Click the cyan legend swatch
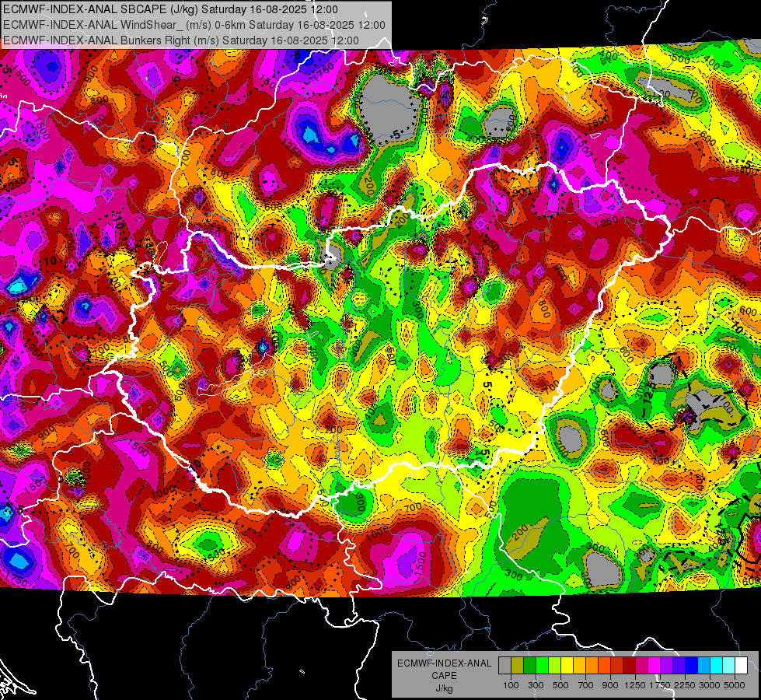 click(717, 666)
